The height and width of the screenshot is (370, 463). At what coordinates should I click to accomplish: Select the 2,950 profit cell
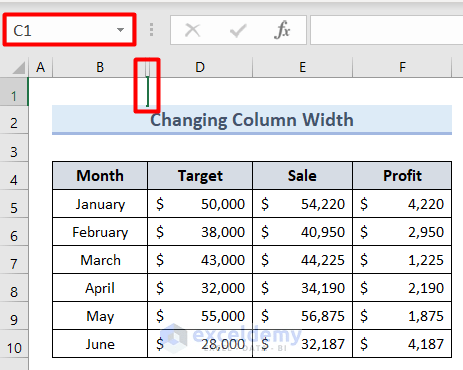pos(402,232)
